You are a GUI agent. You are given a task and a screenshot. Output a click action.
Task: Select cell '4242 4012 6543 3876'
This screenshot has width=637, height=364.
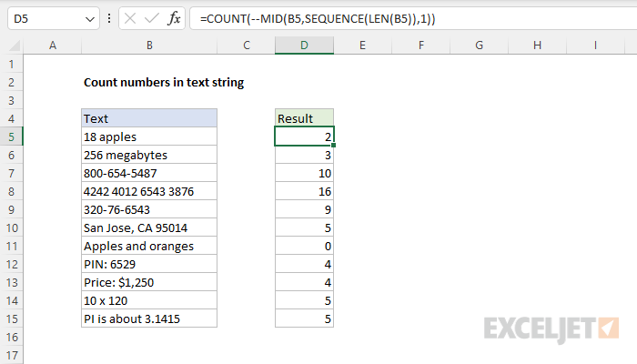click(149, 191)
